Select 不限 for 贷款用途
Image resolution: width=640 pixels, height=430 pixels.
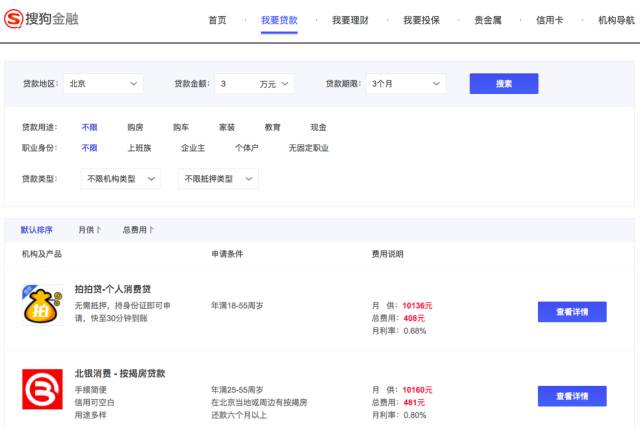pos(89,127)
